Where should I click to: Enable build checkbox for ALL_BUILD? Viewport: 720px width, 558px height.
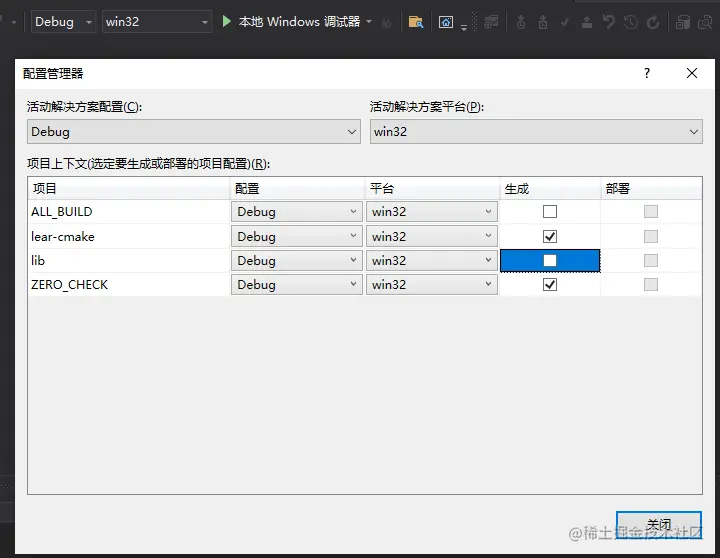coord(550,211)
